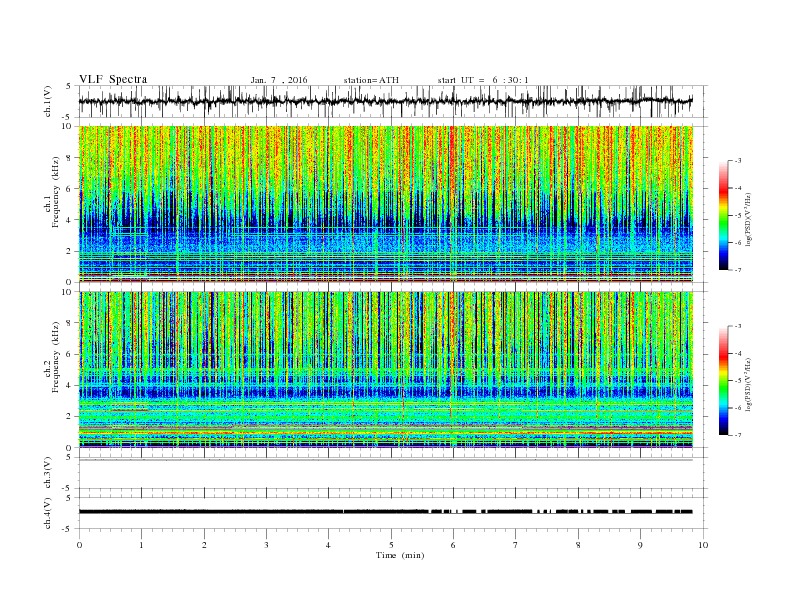Click the ch.4 black signal trace
The height and width of the screenshot is (612, 792).
coord(386,512)
